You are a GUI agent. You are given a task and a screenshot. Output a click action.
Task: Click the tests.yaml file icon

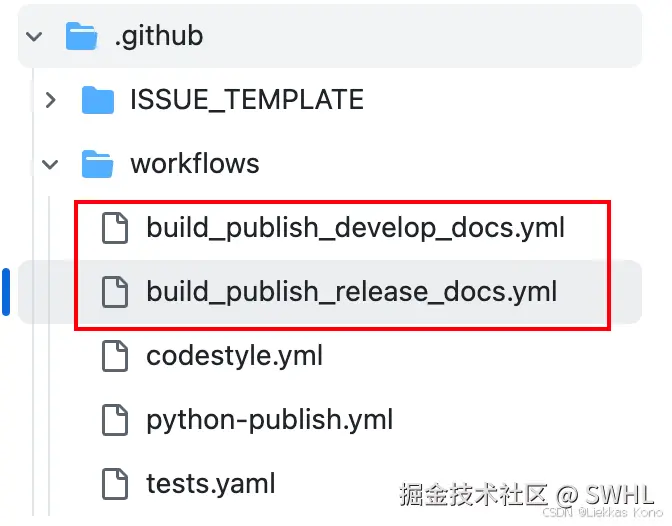point(116,484)
